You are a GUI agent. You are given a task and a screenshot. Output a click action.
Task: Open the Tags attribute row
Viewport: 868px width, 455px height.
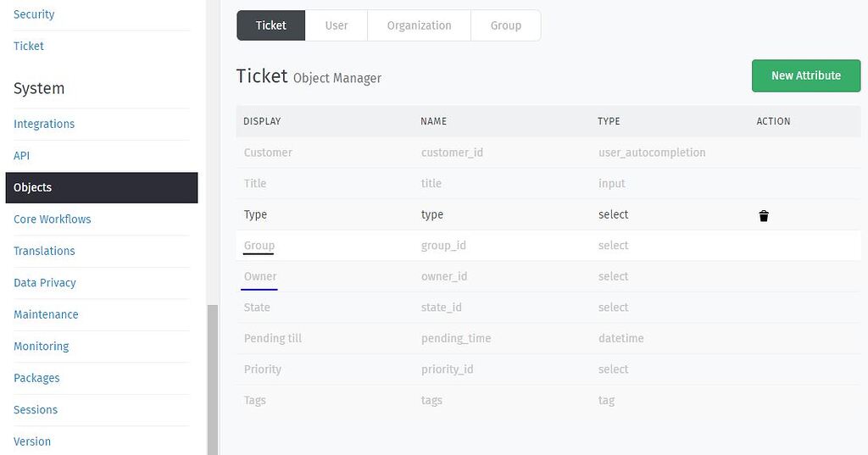point(548,401)
